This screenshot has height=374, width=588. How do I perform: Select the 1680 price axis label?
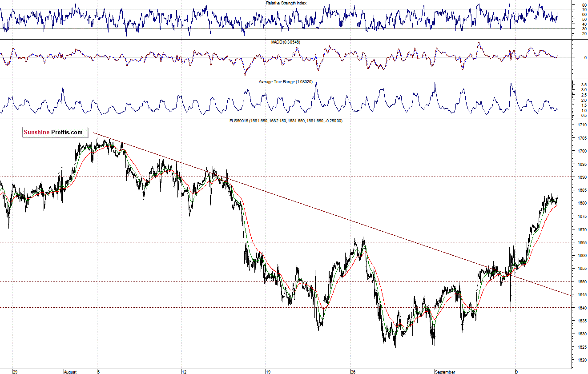(x=582, y=203)
